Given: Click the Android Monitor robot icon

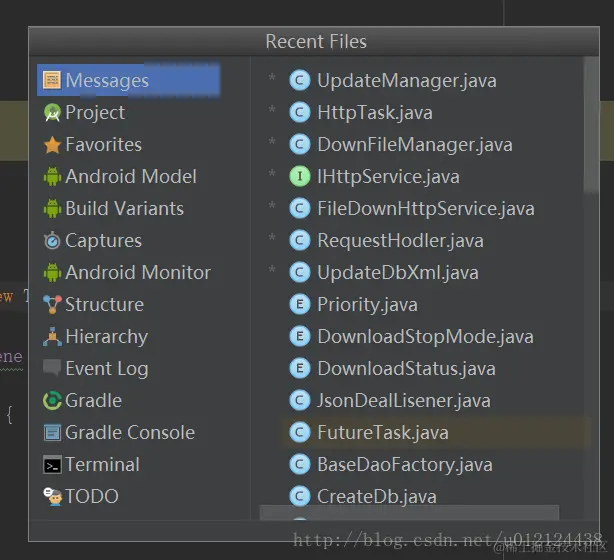Looking at the screenshot, I should (52, 273).
